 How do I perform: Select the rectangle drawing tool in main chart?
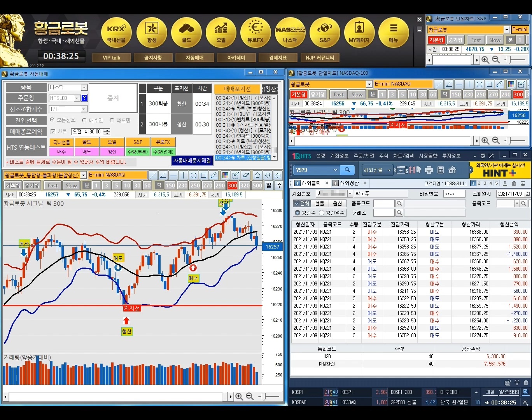coord(204,175)
